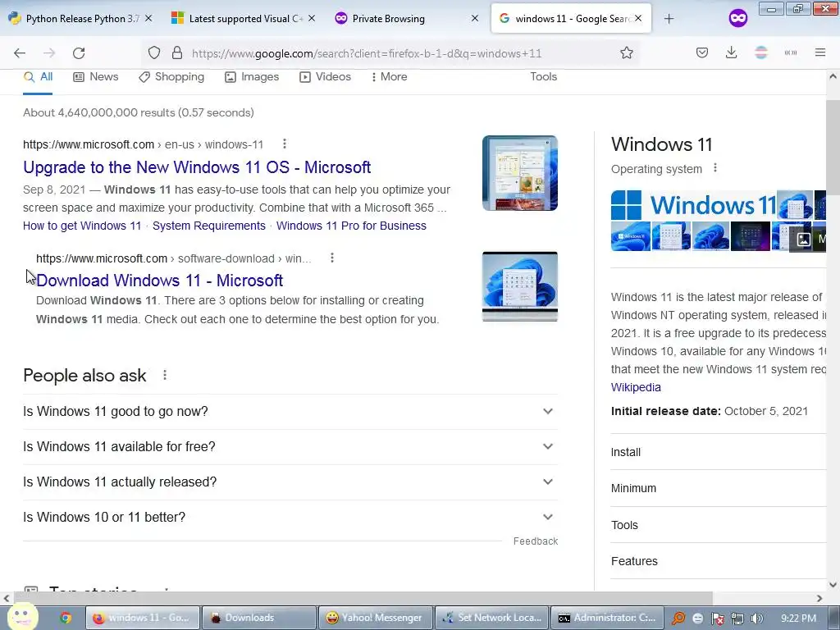840x630 pixels.
Task: Close the Latest supported Visual C++ tab
Action: [x=311, y=18]
